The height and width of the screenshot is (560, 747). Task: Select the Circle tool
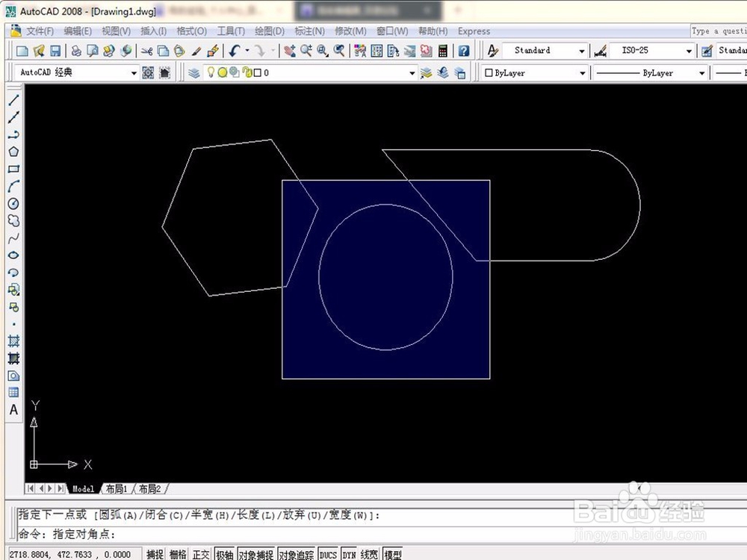pos(13,204)
